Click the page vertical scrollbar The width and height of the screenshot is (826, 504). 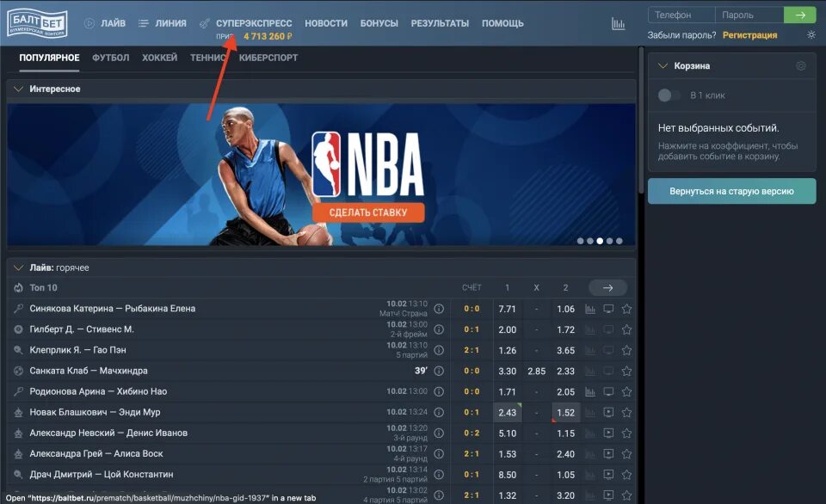tap(641, 120)
